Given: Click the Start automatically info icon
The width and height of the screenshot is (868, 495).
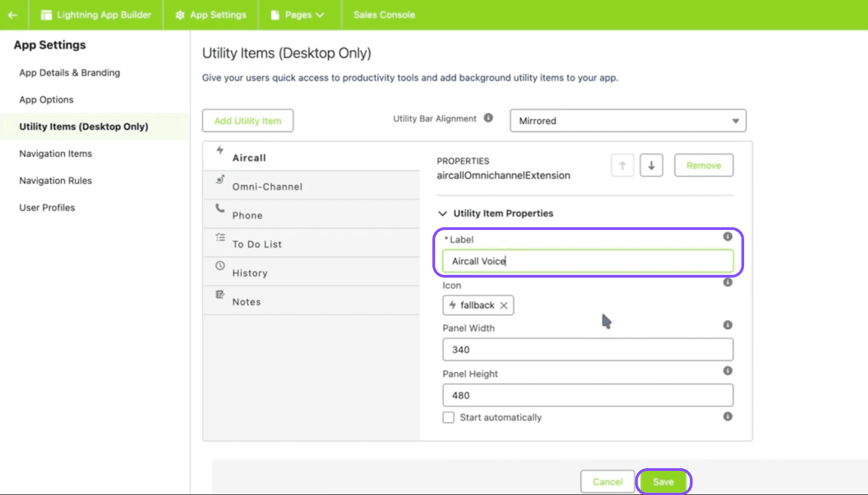Looking at the screenshot, I should click(728, 417).
